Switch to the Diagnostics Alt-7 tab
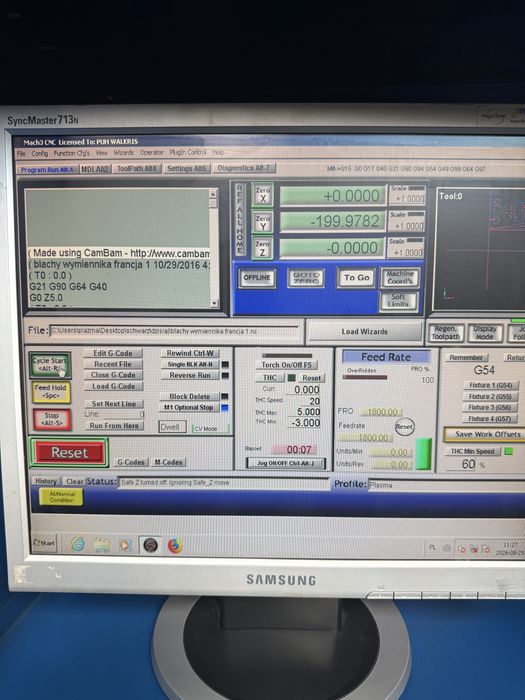The height and width of the screenshot is (700, 525). (x=244, y=168)
